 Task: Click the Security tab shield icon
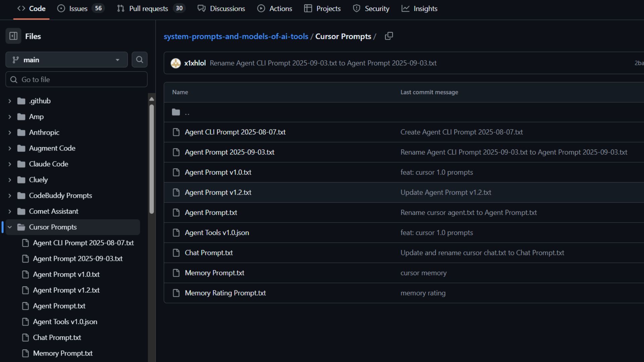click(357, 8)
